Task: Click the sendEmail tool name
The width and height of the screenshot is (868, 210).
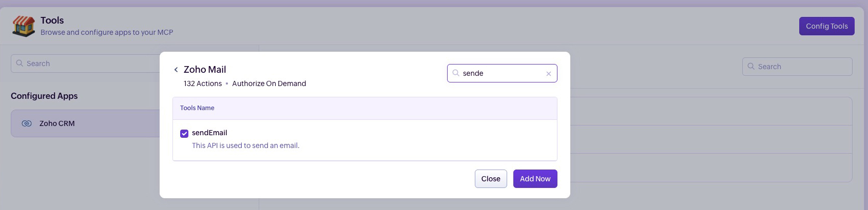Action: (x=209, y=133)
